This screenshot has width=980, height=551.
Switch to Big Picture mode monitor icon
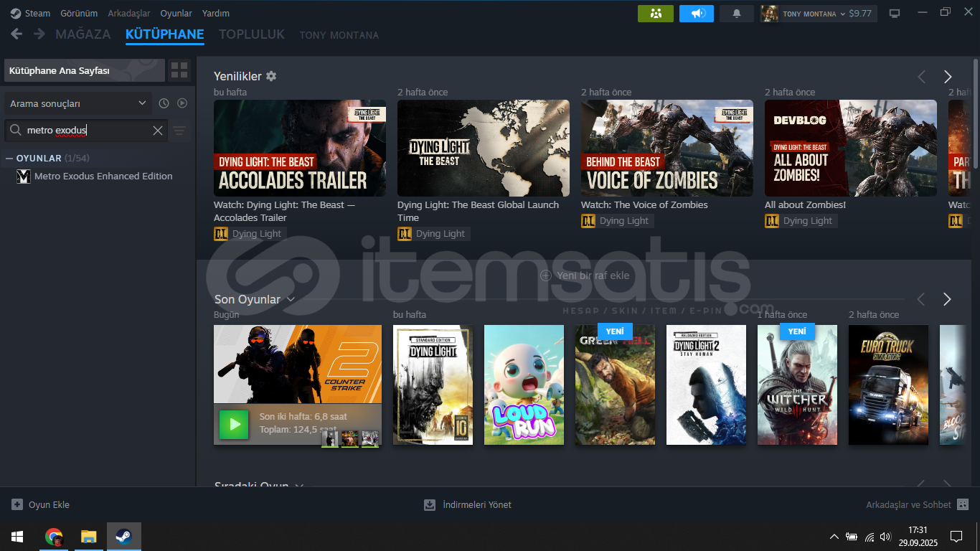coord(895,14)
